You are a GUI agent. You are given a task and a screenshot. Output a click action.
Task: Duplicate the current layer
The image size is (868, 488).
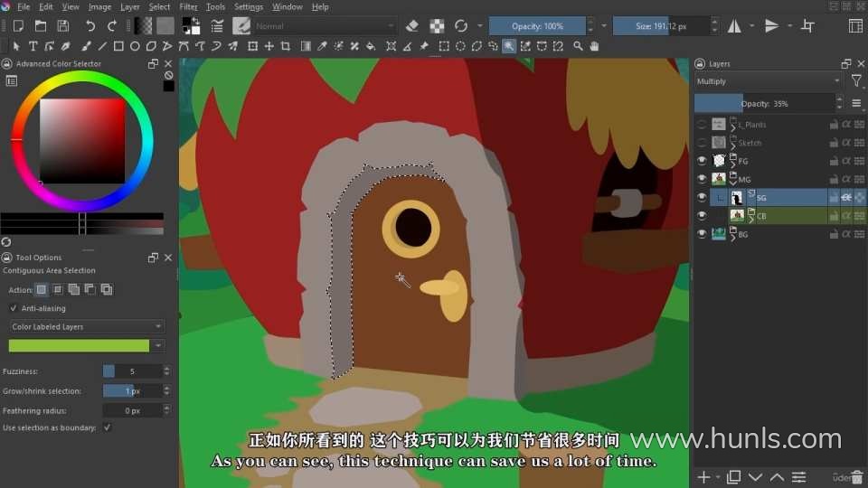point(733,477)
